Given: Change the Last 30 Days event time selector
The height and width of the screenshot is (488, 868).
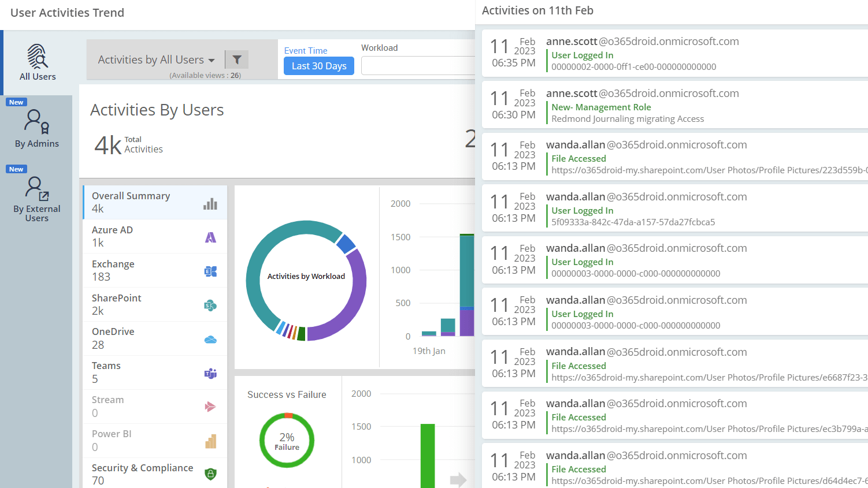Looking at the screenshot, I should tap(318, 66).
